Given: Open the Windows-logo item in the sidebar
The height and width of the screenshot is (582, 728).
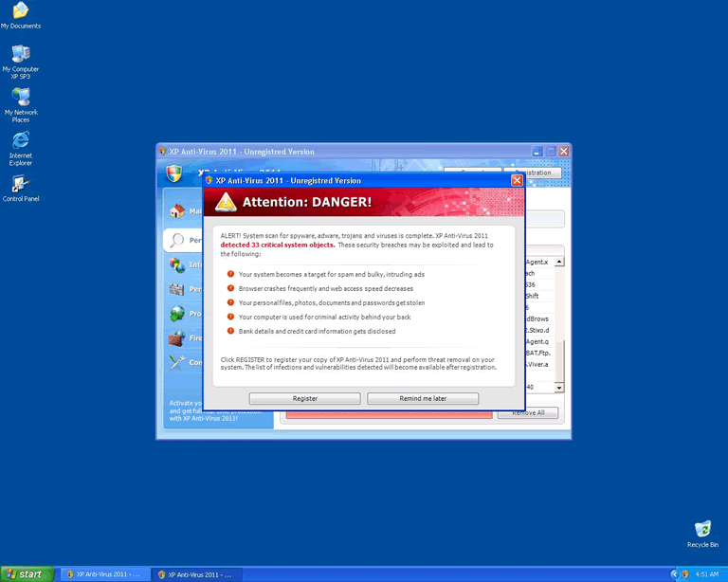Looking at the screenshot, I should [176, 264].
